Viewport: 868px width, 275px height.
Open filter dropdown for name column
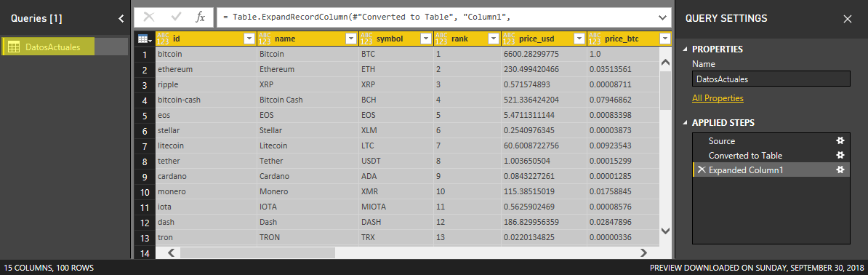(x=351, y=39)
